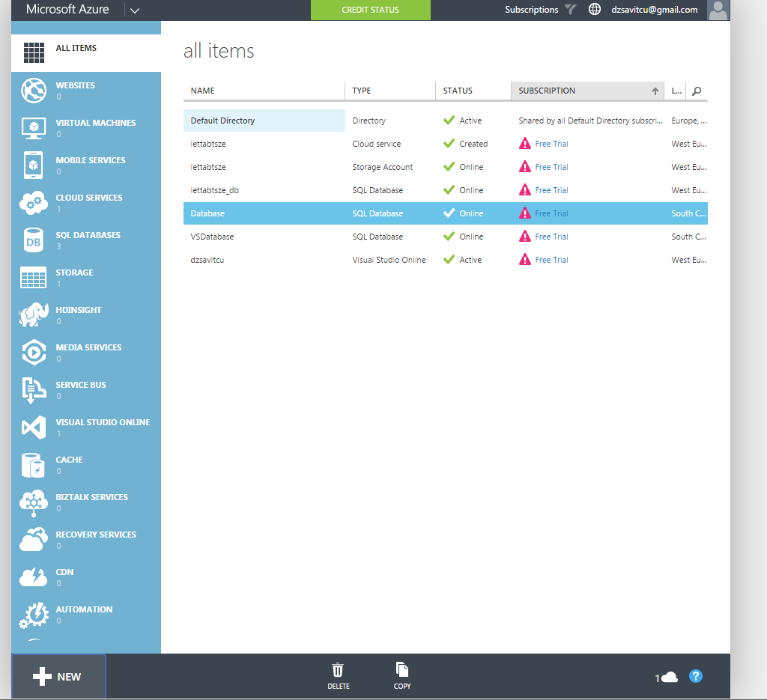The width and height of the screenshot is (767, 700).
Task: Click the search magnifier in table header
Action: point(697,91)
